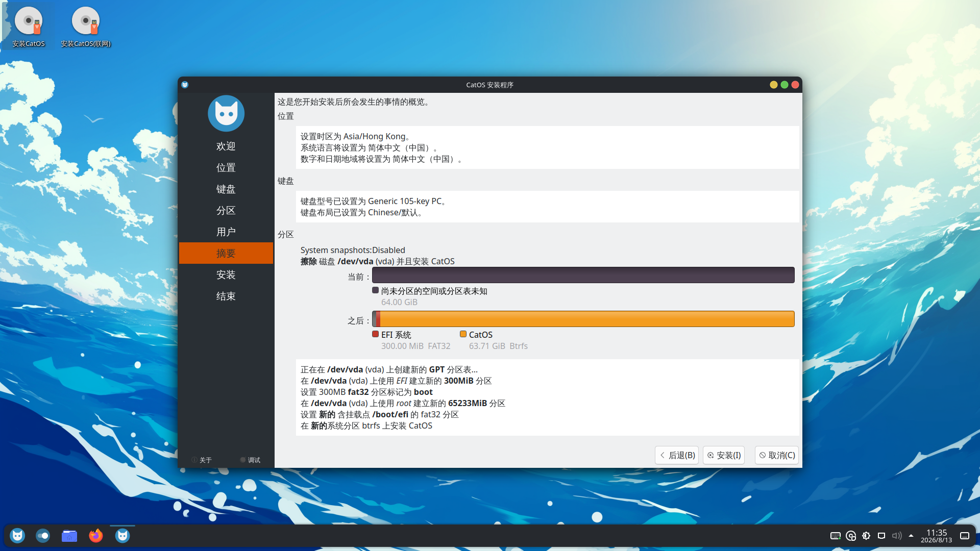980x551 pixels.
Task: Click the 安装(I) install button
Action: coord(724,455)
